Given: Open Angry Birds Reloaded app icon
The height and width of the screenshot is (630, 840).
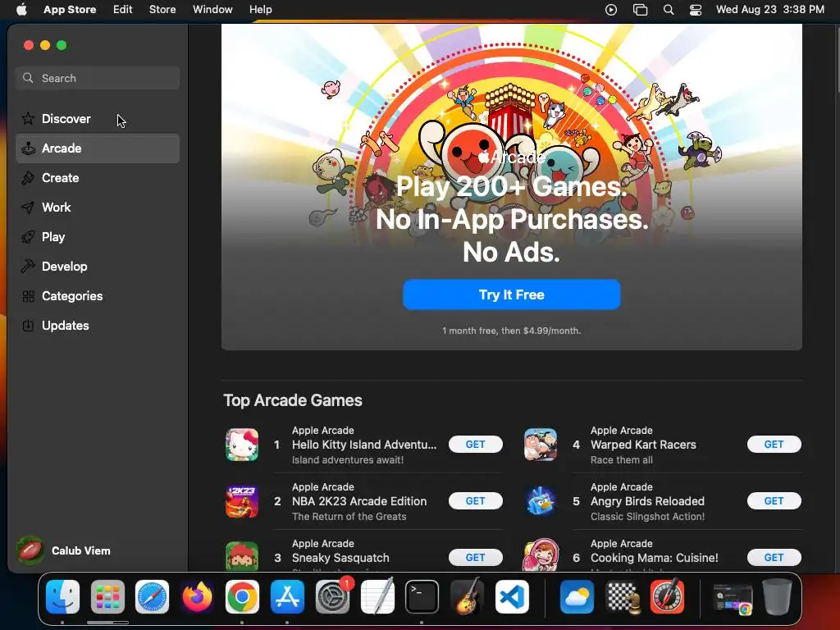Looking at the screenshot, I should pos(541,501).
